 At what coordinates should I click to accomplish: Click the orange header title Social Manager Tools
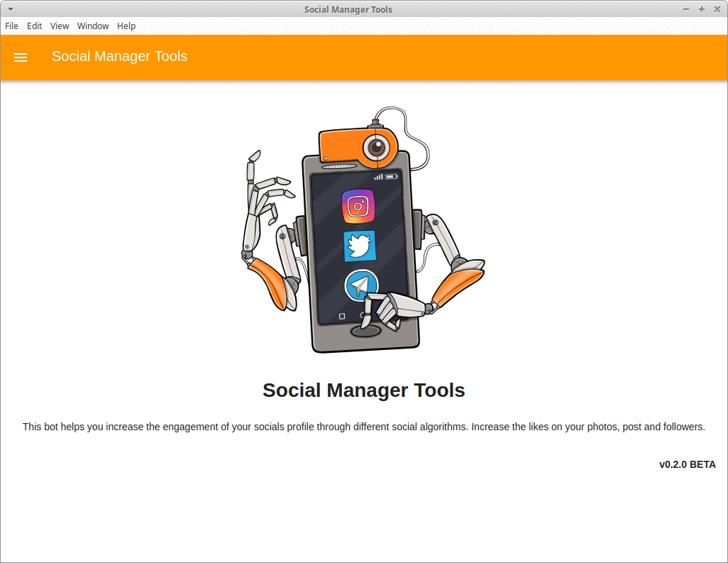[119, 56]
